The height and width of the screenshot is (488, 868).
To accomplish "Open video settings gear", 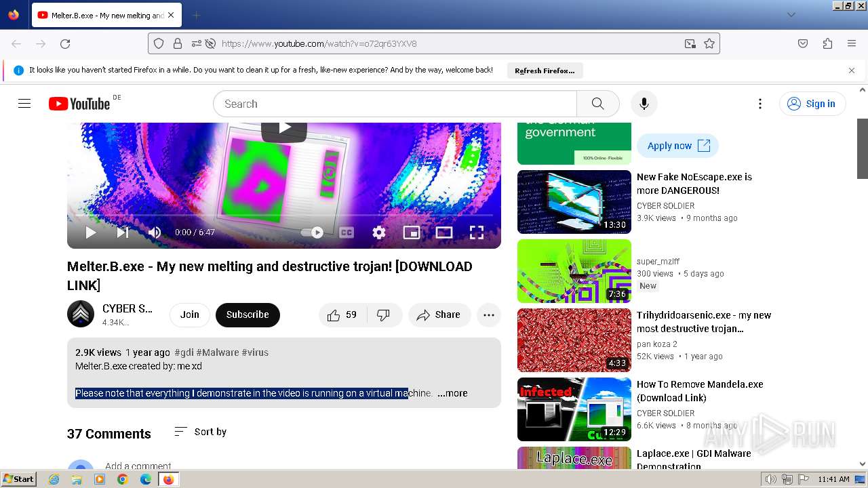I will coord(379,232).
